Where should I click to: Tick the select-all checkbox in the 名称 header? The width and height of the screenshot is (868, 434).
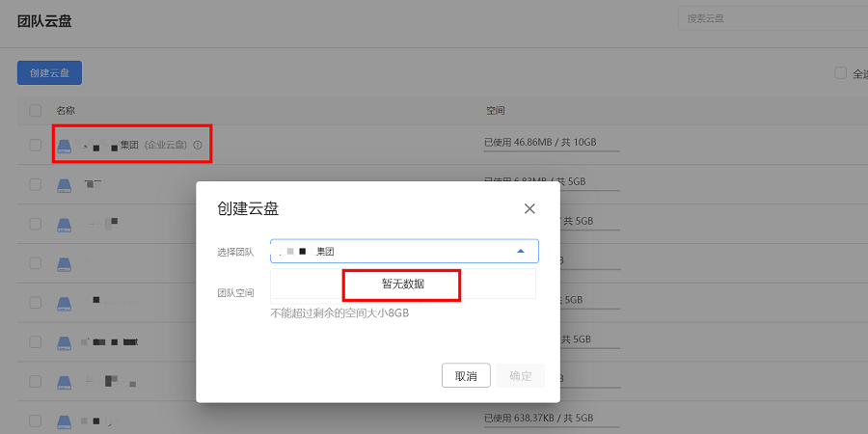pyautogui.click(x=36, y=111)
